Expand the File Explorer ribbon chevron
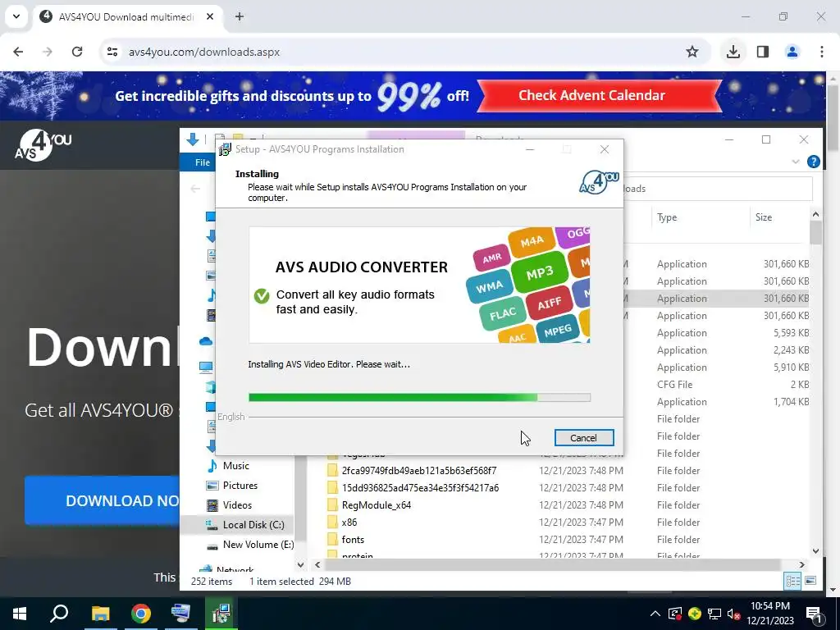The height and width of the screenshot is (630, 840). [796, 162]
